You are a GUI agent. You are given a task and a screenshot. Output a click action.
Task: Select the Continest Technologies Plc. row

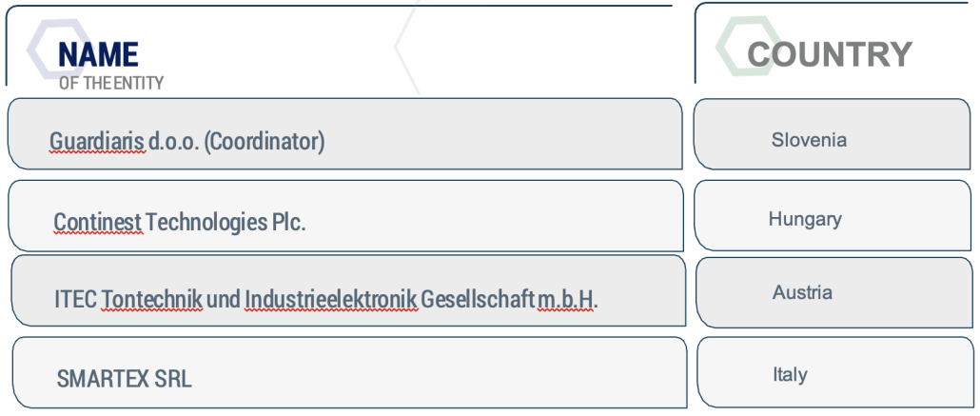(345, 216)
